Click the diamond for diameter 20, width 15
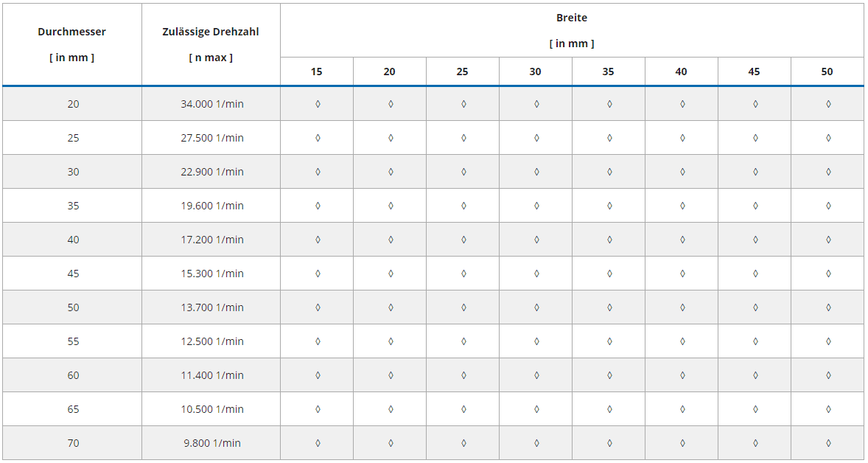 [318, 104]
